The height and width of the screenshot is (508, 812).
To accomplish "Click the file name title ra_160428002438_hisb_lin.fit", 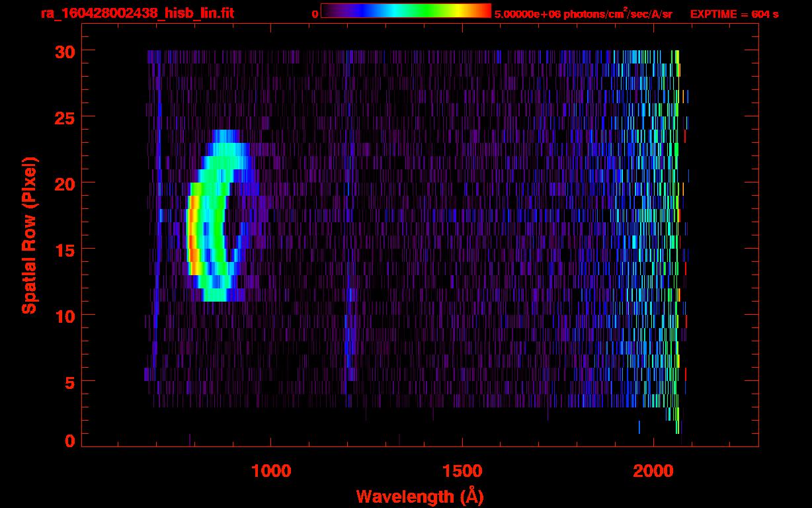I will click(137, 13).
